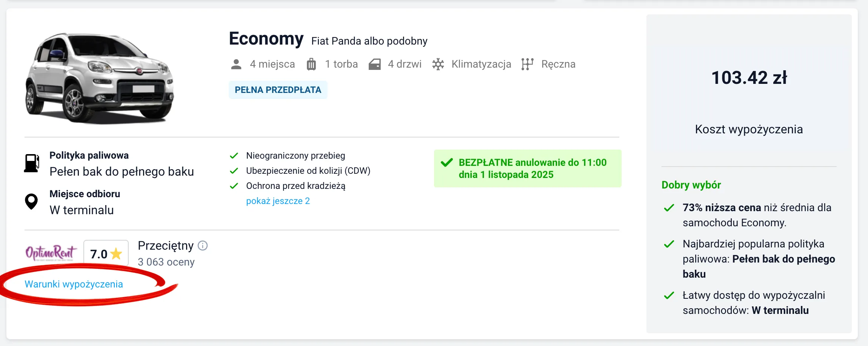Viewport: 868px width, 346px height.
Task: Select the car door icon near 4 drzwi
Action: click(x=375, y=64)
